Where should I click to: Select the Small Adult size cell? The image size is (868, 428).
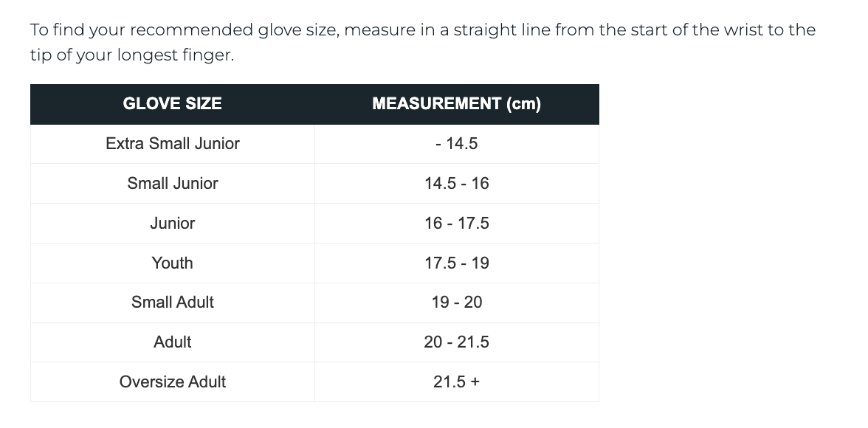click(172, 303)
